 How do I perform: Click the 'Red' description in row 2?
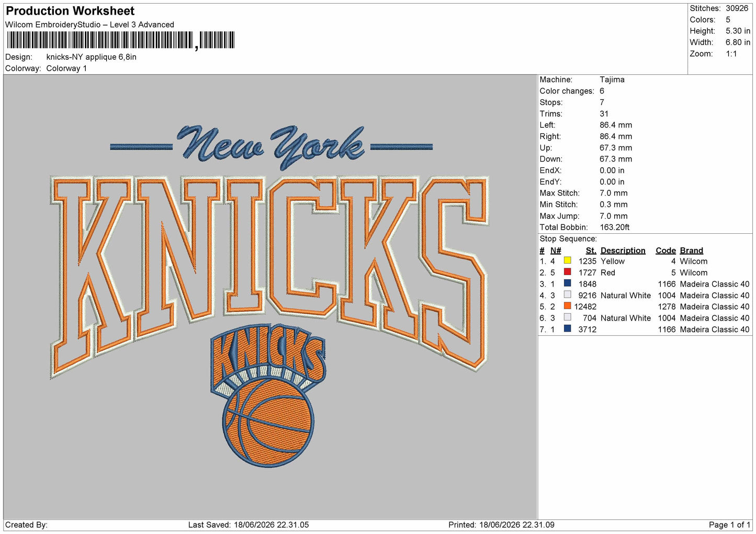[x=607, y=272]
